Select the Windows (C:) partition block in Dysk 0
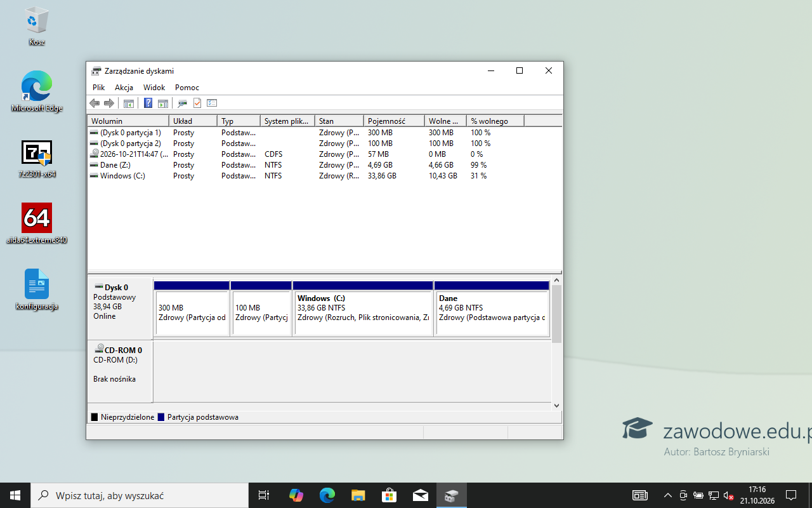 pos(363,309)
